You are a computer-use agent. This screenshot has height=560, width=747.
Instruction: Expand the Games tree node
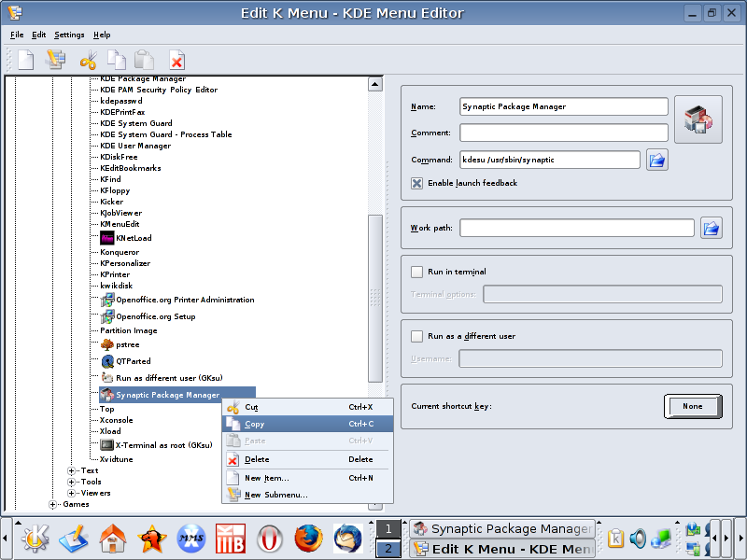pyautogui.click(x=52, y=505)
